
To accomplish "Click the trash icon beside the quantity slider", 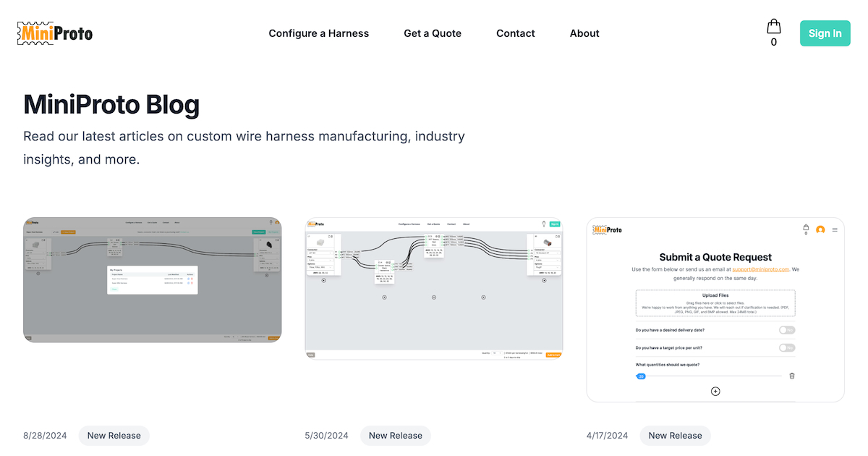I will point(792,376).
